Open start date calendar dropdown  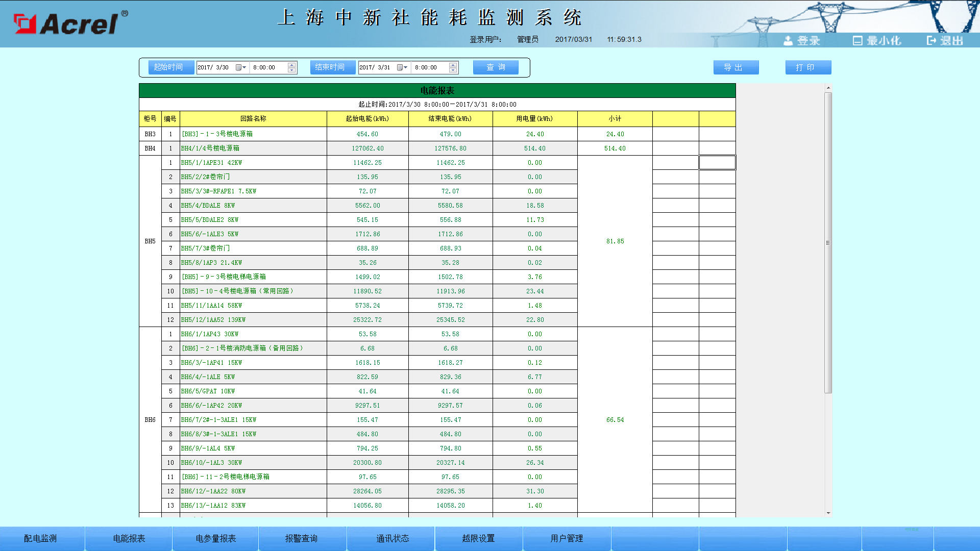[241, 67]
